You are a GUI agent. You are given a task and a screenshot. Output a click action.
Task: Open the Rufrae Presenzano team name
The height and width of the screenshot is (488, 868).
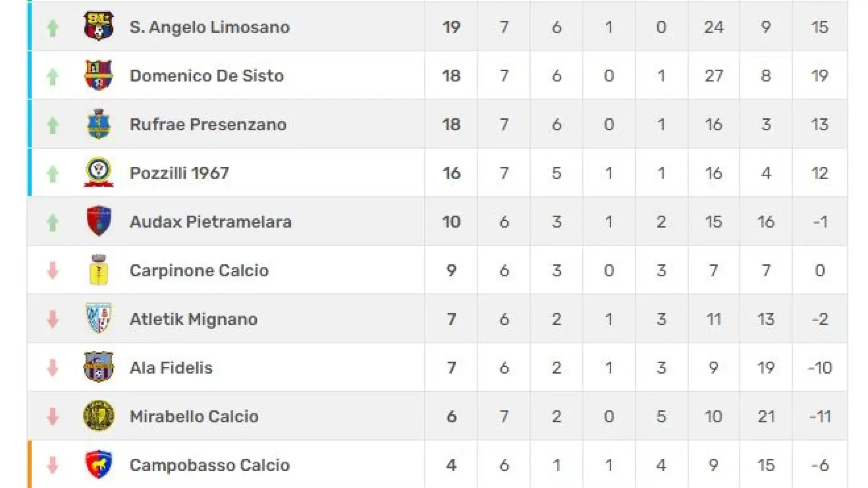click(208, 124)
